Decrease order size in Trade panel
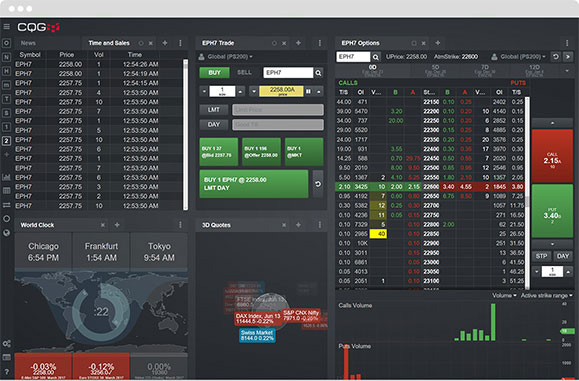Viewport: 579px width, 381px height. coord(204,91)
